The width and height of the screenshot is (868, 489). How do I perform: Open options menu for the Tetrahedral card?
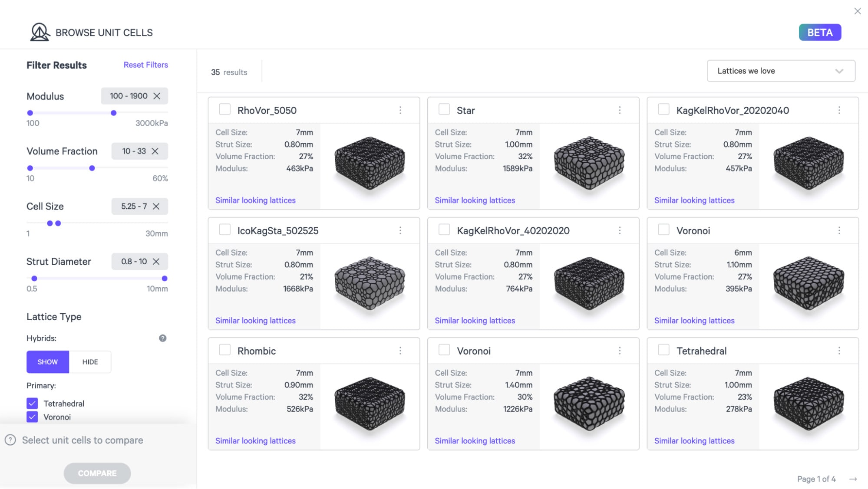839,351
